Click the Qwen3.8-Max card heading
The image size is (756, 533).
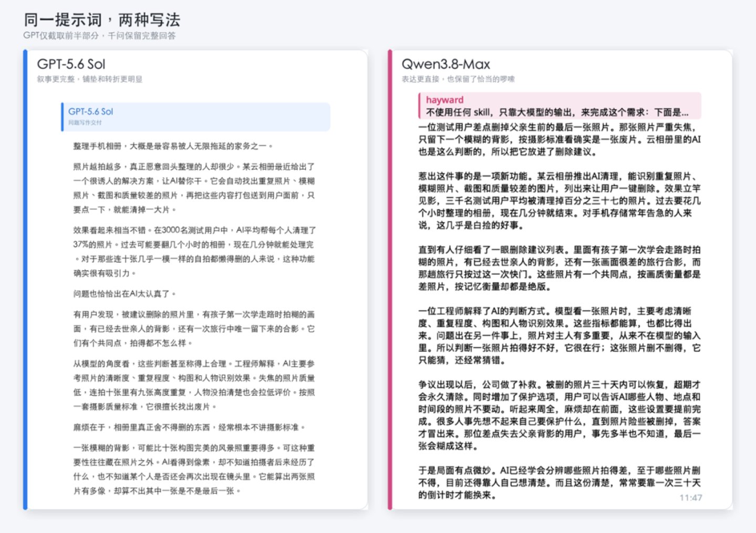[x=446, y=64]
